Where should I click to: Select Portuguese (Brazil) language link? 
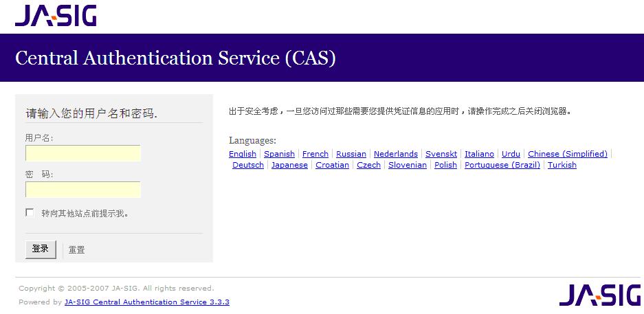click(x=502, y=165)
